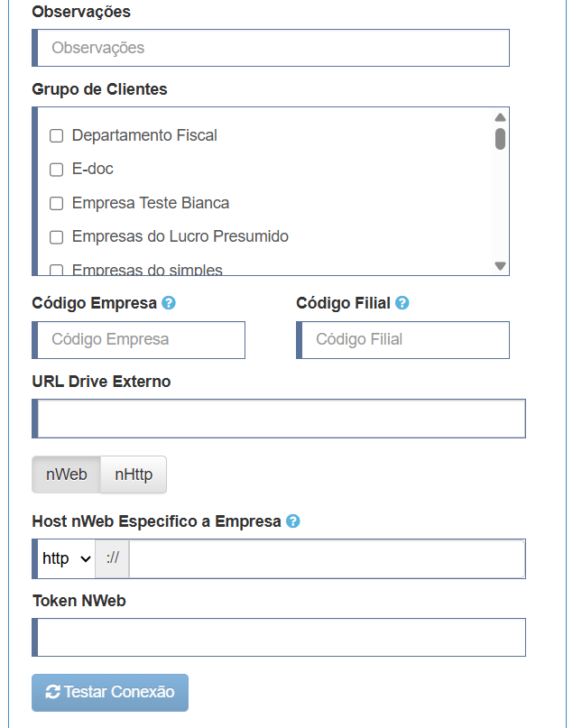Switch to the nHttp tab

coord(134,475)
